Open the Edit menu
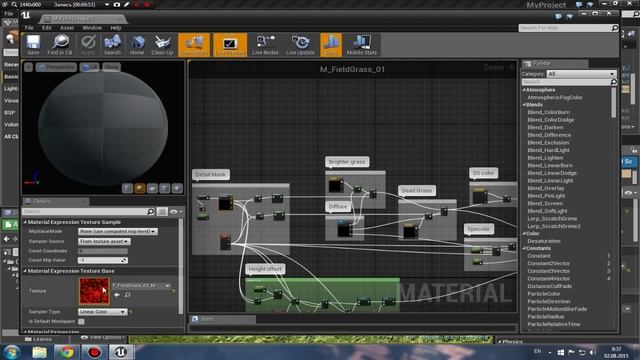The width and height of the screenshot is (640, 360). 46,28
